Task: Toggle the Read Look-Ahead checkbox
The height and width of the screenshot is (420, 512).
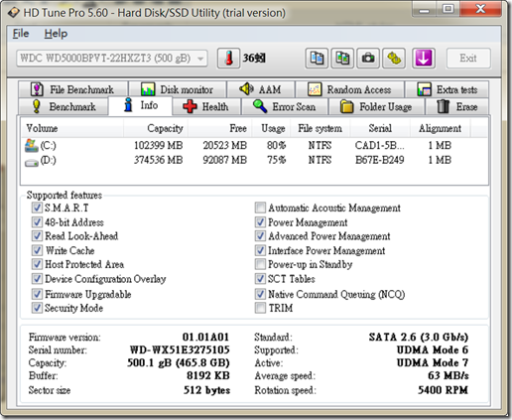Action: (37, 236)
